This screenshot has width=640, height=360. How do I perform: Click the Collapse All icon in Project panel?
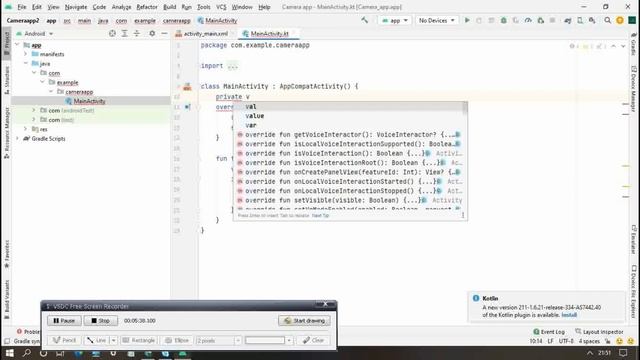point(137,33)
